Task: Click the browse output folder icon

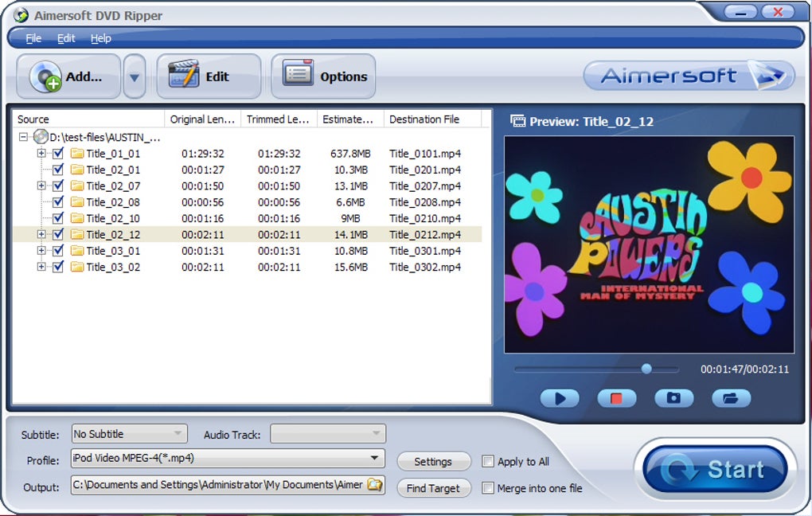Action: pos(374,485)
